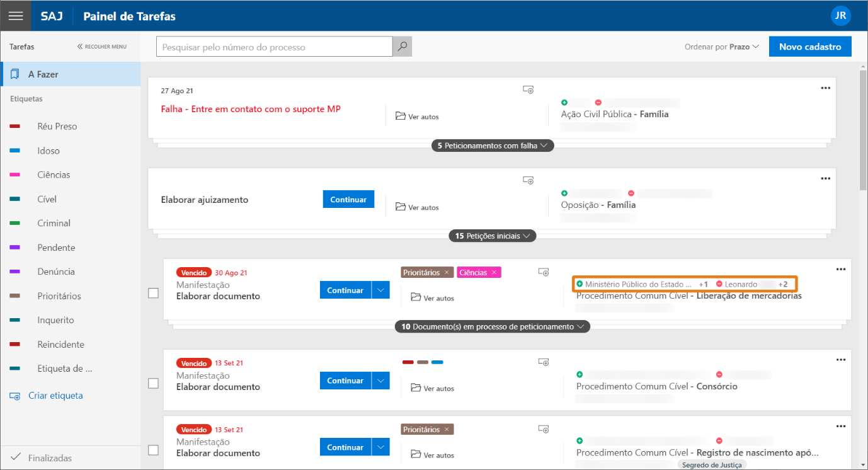The width and height of the screenshot is (868, 470).
Task: Open three-dots menu on Liberação de mercadorias card
Action: point(840,269)
